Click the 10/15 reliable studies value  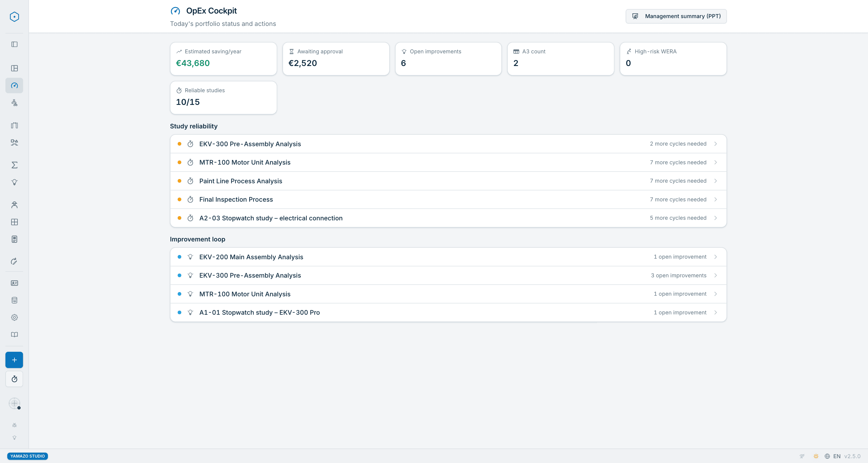pyautogui.click(x=188, y=102)
